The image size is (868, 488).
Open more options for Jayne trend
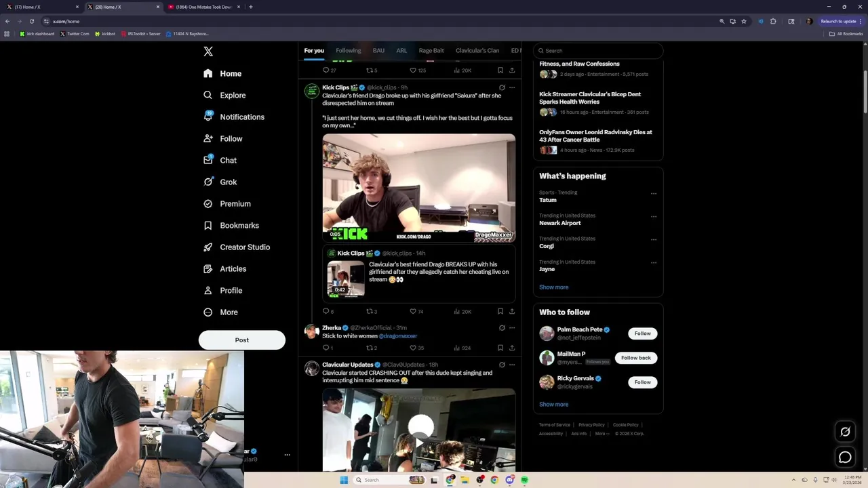(x=654, y=262)
